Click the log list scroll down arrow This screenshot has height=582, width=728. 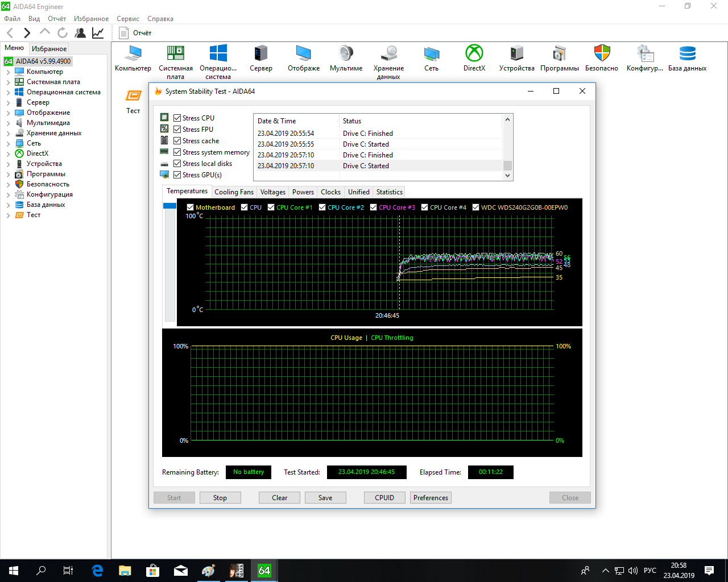coord(508,176)
